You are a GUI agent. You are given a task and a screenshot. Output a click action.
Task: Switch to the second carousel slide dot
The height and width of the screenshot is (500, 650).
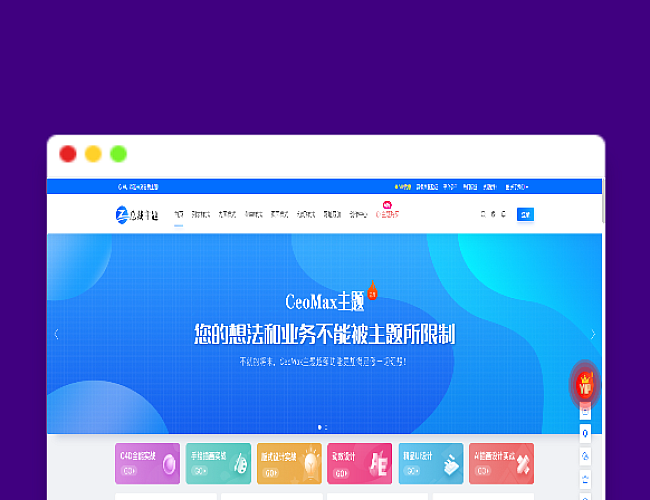tap(326, 427)
